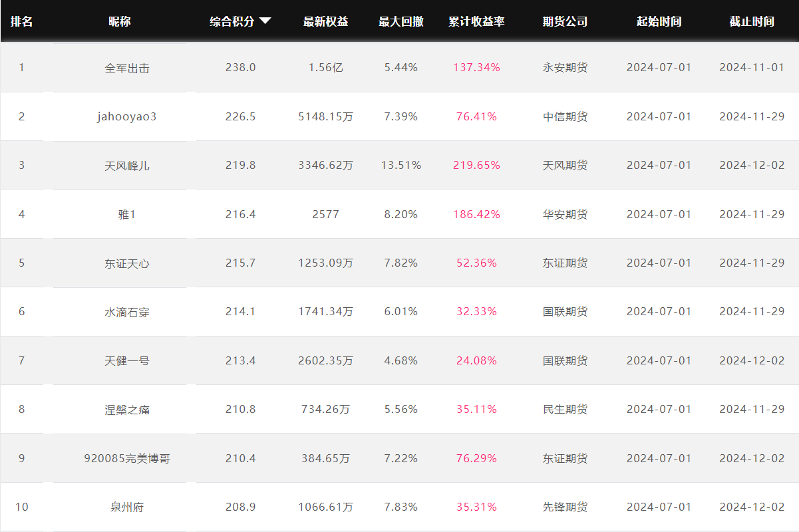
Task: Open the nickname 水滴石穿
Action: click(x=127, y=311)
